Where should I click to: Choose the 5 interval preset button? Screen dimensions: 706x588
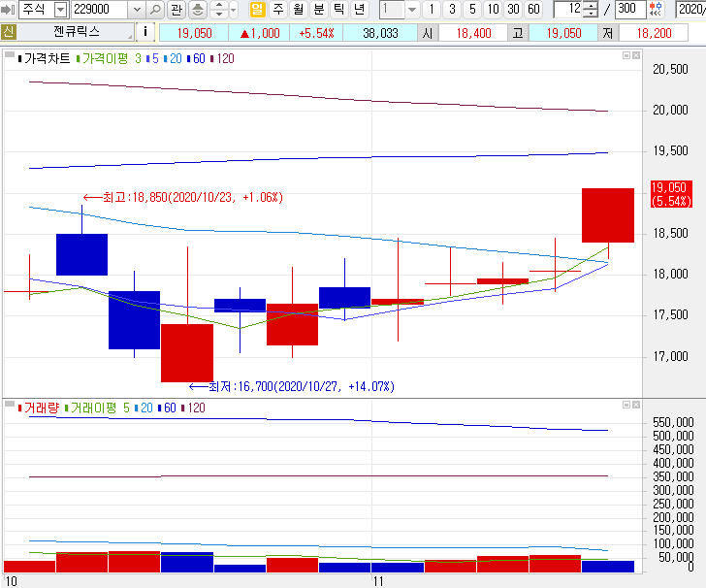pyautogui.click(x=472, y=9)
